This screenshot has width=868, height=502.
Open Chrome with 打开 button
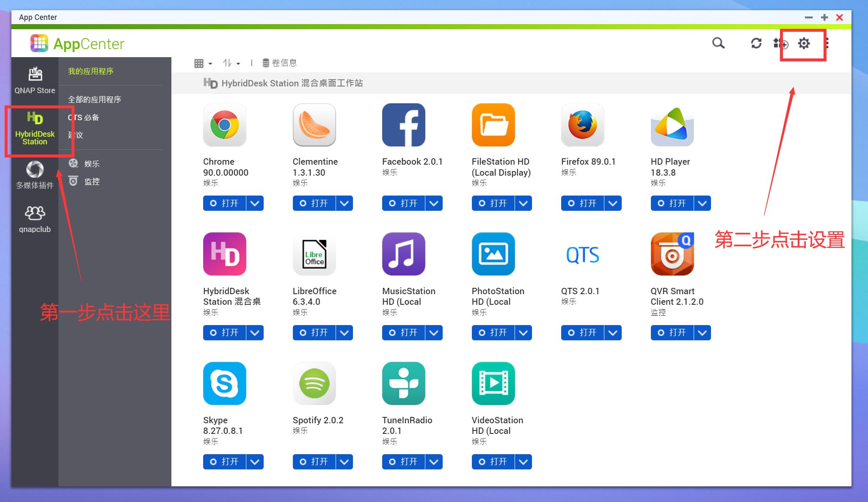pos(225,203)
